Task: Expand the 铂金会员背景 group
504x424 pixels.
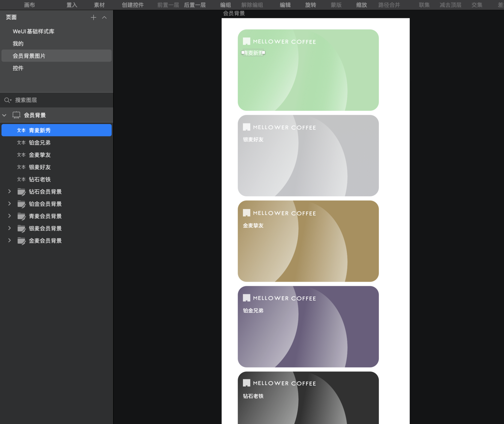Action: (9, 204)
